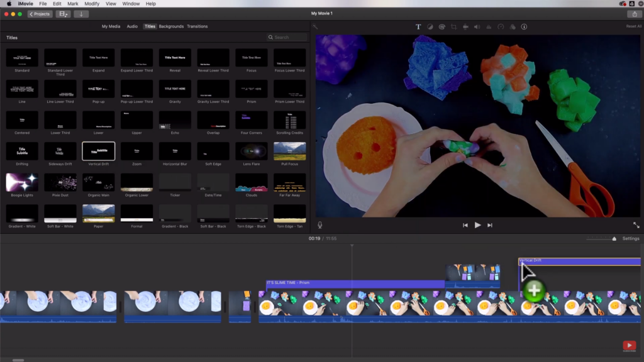Select the Lens Flare title
Image resolution: width=644 pixels, height=362 pixels.
coord(252,151)
